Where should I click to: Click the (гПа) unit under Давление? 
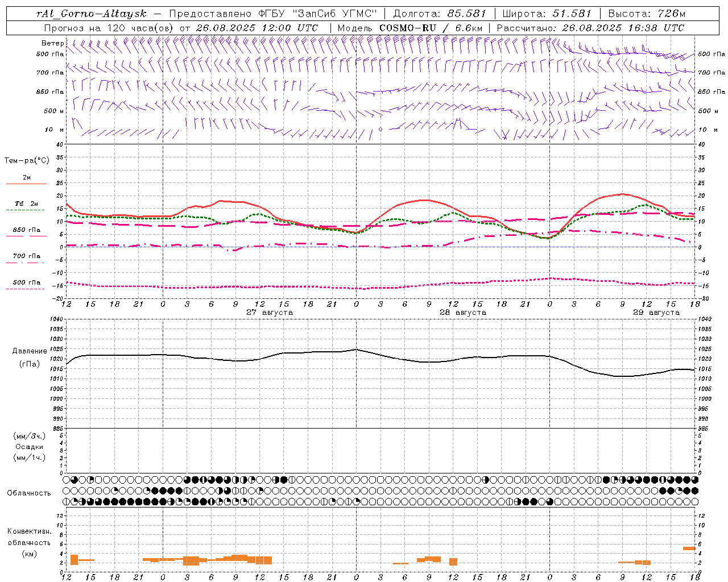[x=30, y=364]
